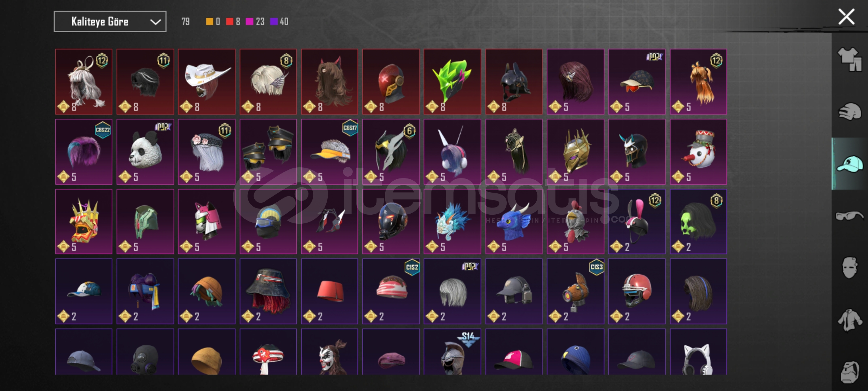Select the blue dragon head item
Viewport: 868px width, 391px height.
[x=514, y=222]
